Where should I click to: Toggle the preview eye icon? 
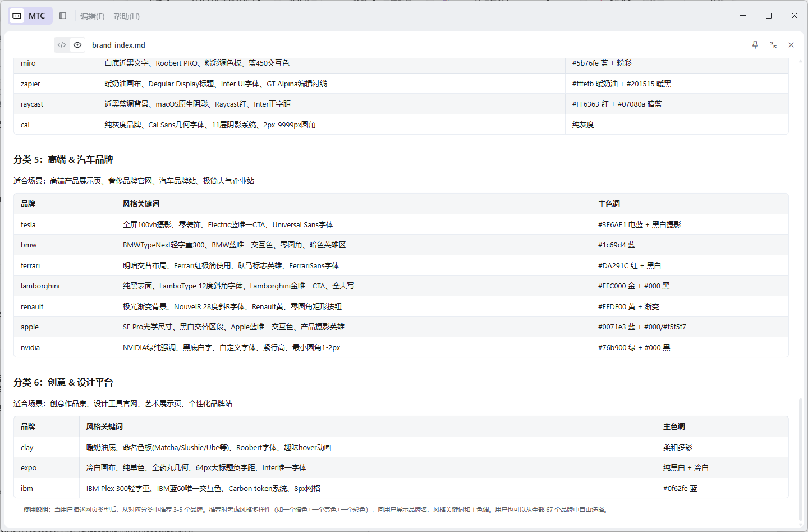pyautogui.click(x=77, y=45)
